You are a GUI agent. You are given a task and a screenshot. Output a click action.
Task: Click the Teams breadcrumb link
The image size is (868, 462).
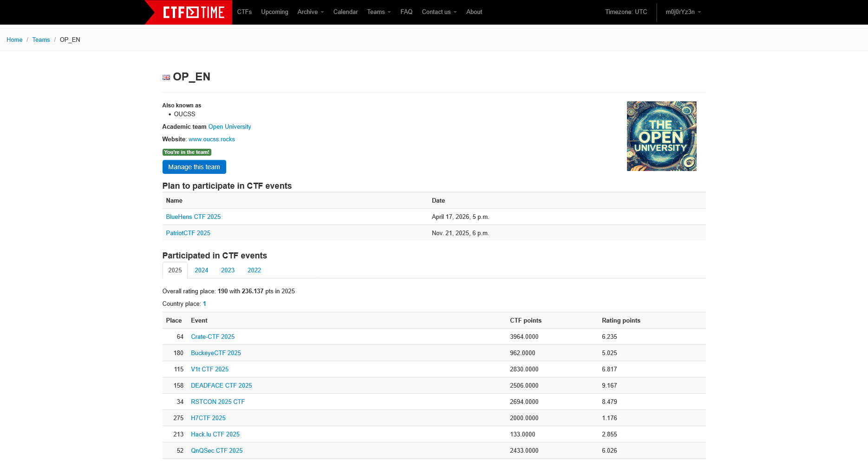pos(41,40)
